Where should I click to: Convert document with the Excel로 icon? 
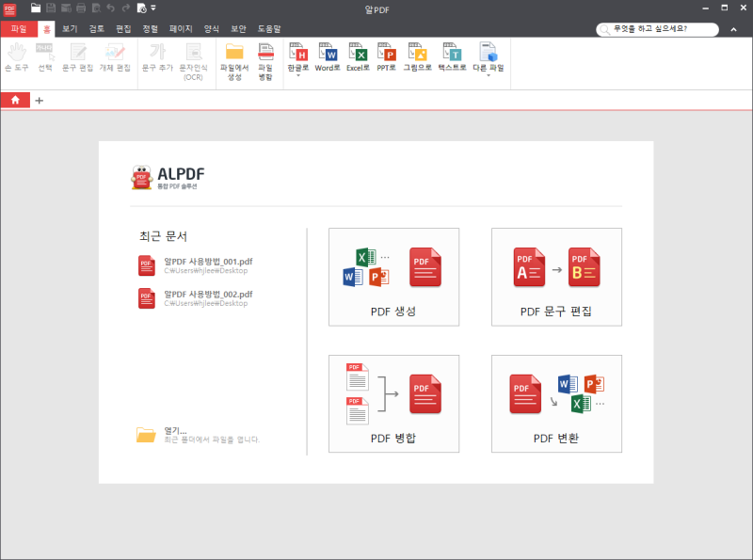coord(358,58)
